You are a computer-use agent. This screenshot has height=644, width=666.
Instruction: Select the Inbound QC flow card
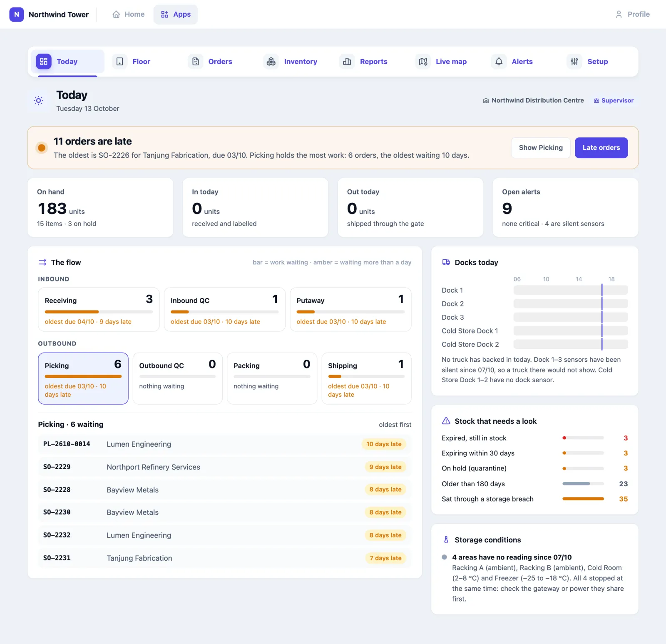point(225,309)
